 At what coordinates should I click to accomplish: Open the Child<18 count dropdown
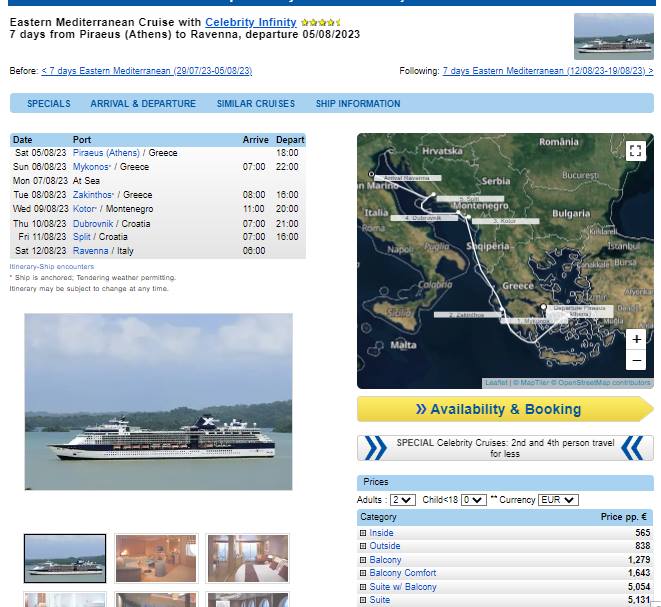[x=473, y=500]
